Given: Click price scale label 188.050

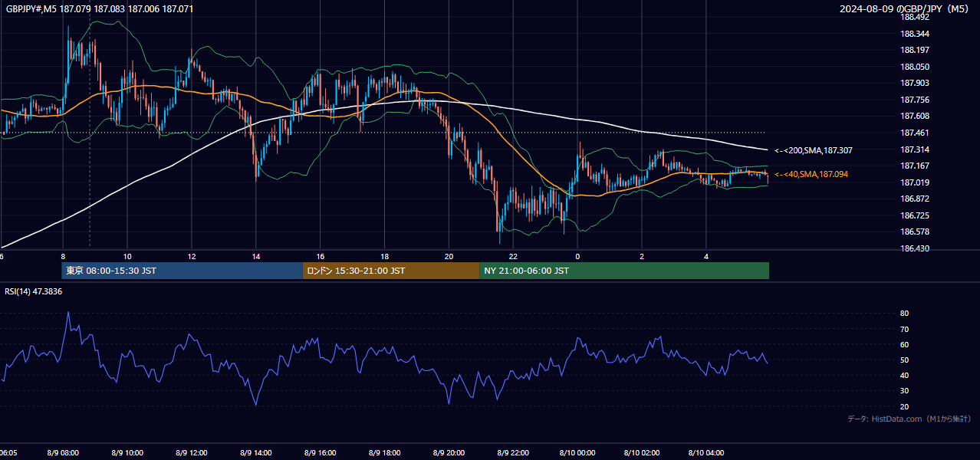Looking at the screenshot, I should tap(915, 67).
